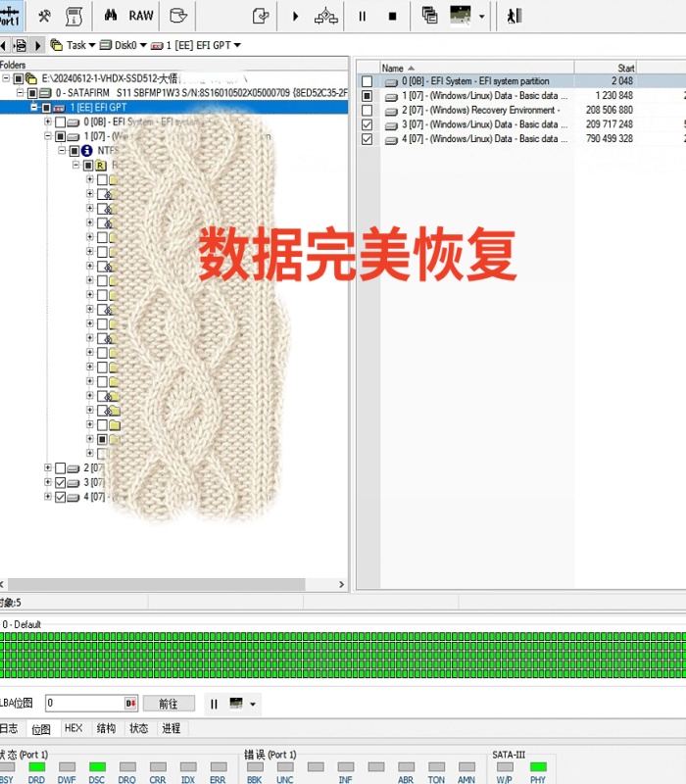
Task: Click the disk copy icon beside RAW
Action: click(x=178, y=16)
